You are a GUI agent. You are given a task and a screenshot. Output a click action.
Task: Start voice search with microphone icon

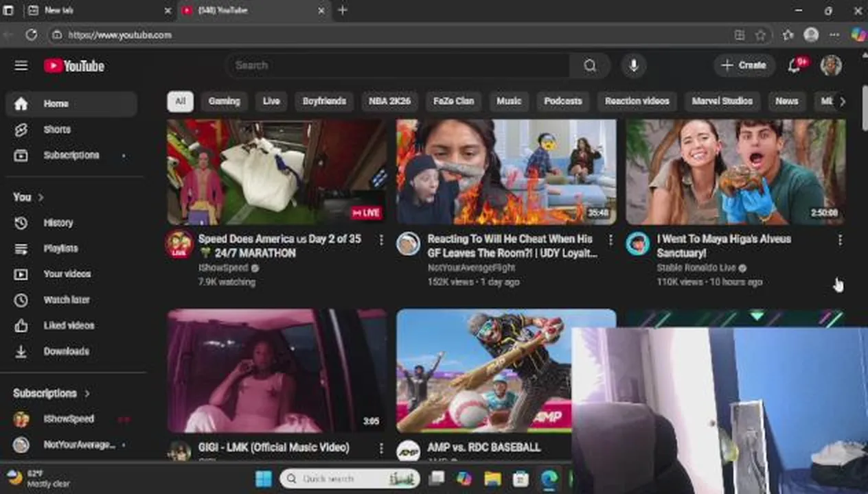[634, 66]
